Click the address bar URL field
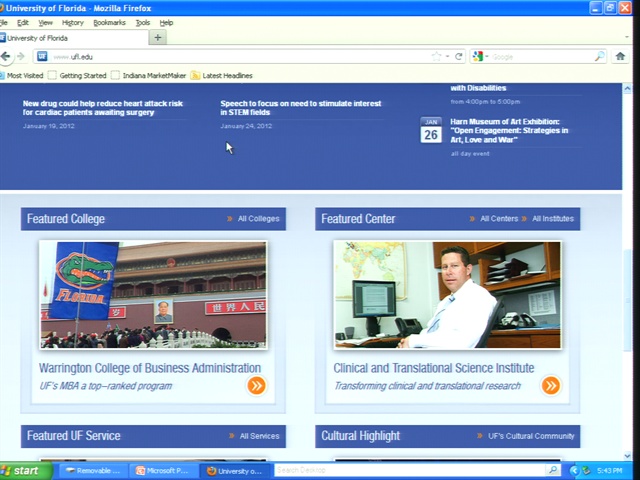This screenshot has height=480, width=640. point(239,56)
